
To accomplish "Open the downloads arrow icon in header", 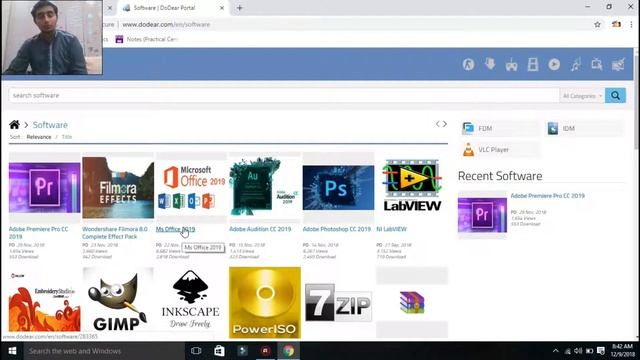I will click(x=490, y=64).
